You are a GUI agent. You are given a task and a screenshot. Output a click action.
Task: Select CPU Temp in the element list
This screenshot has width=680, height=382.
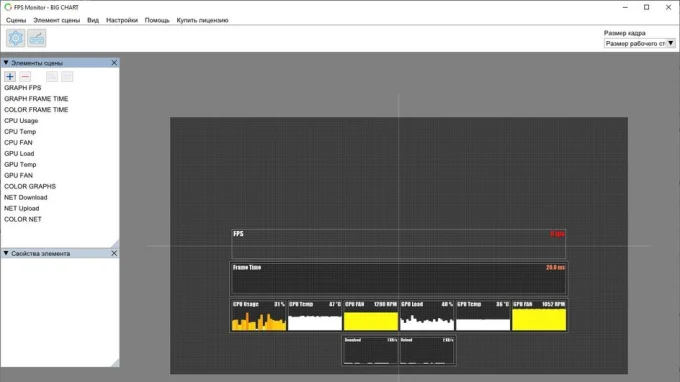click(x=20, y=131)
